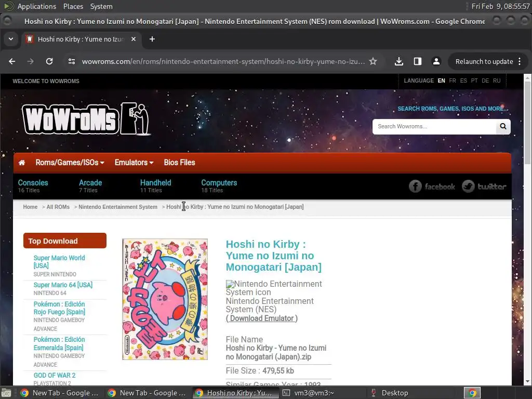This screenshot has height=399, width=532.
Task: Click the Top Download header
Action: 65,241
